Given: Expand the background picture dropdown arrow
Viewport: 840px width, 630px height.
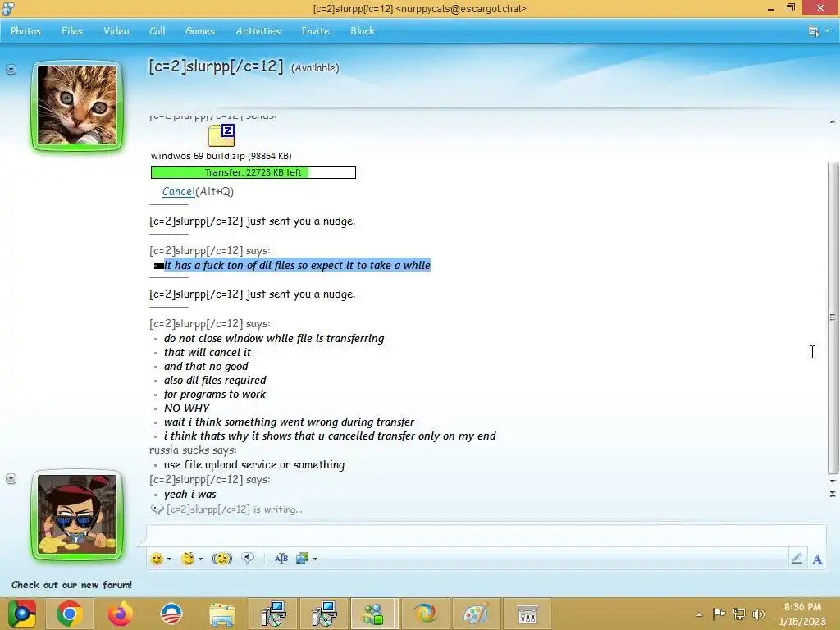Looking at the screenshot, I should point(315,559).
